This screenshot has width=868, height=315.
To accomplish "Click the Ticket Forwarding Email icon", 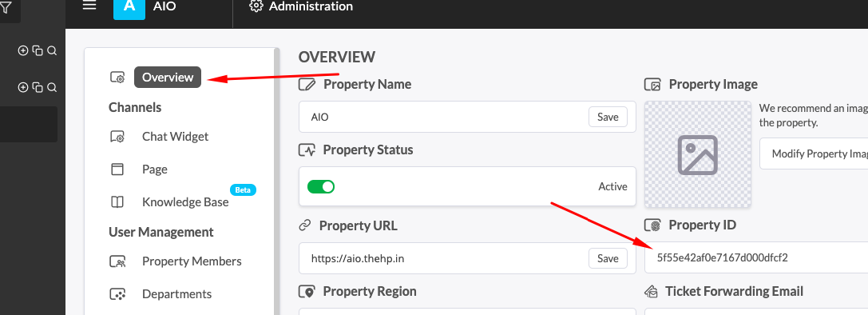I will (x=652, y=292).
